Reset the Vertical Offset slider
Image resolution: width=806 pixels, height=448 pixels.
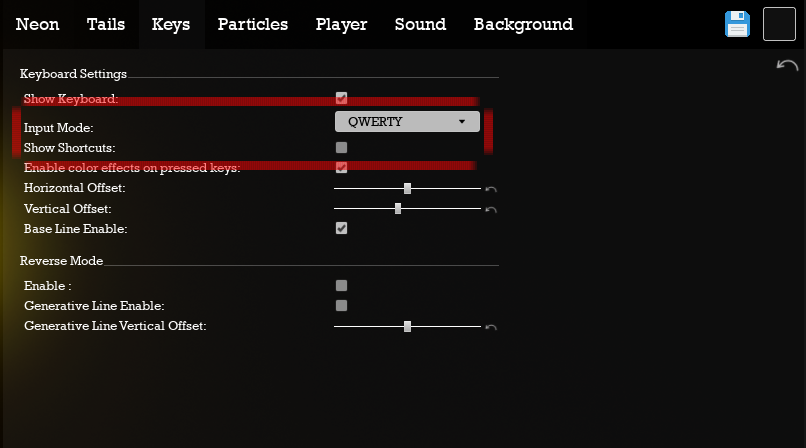click(x=491, y=210)
